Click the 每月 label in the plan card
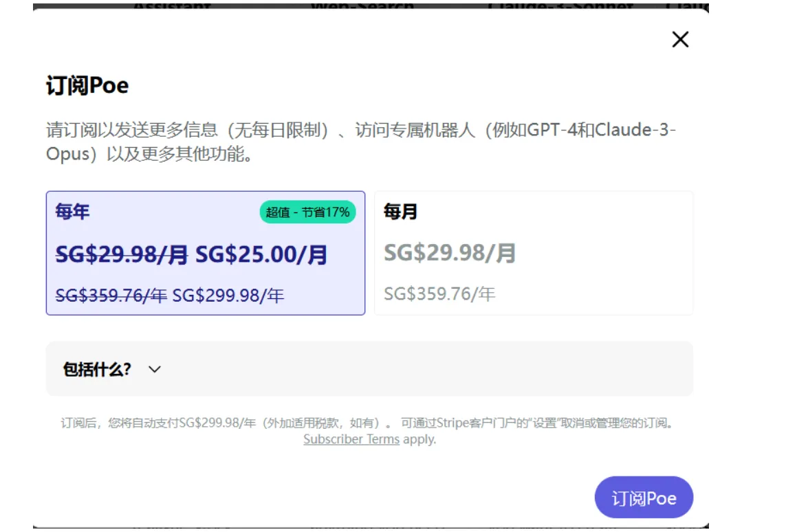This screenshot has width=808, height=532. (400, 212)
